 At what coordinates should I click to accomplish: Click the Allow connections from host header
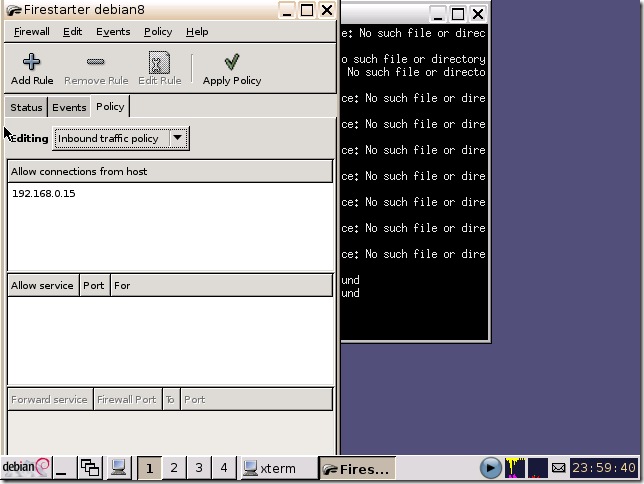point(170,171)
